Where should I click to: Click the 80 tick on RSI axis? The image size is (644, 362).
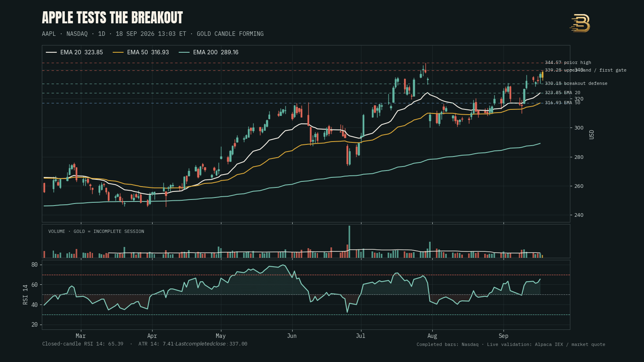[x=35, y=265]
